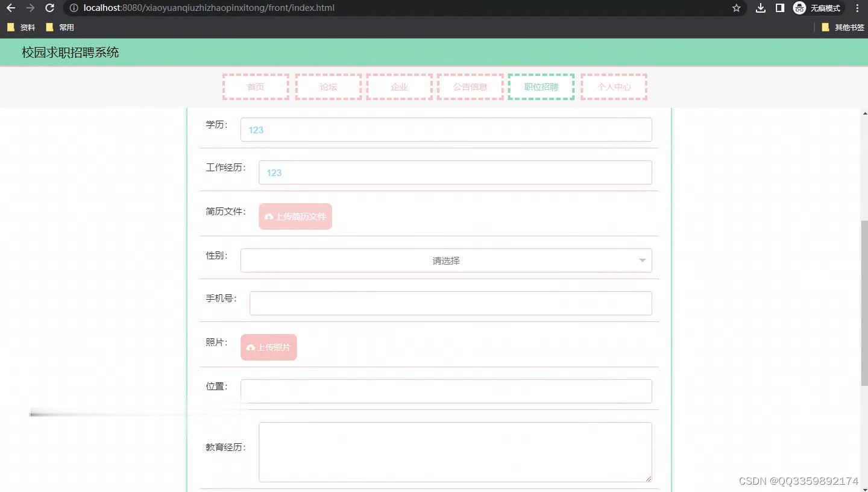Click the 上传简历文件 upload button

(295, 216)
